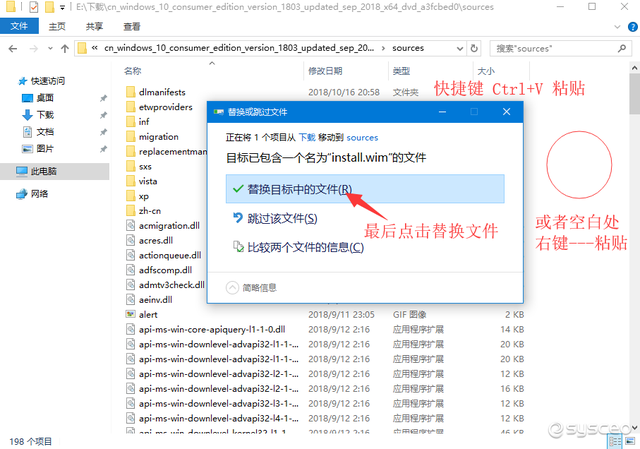Click the properties icon in quick access toolbar
Viewport: 640px width, 449px height.
coord(34,7)
